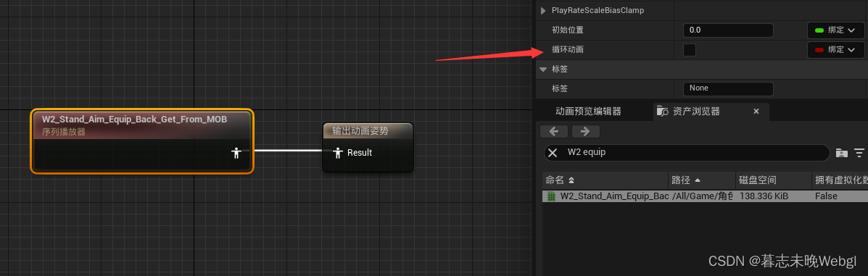Click the 循环动画 property label

(x=567, y=50)
